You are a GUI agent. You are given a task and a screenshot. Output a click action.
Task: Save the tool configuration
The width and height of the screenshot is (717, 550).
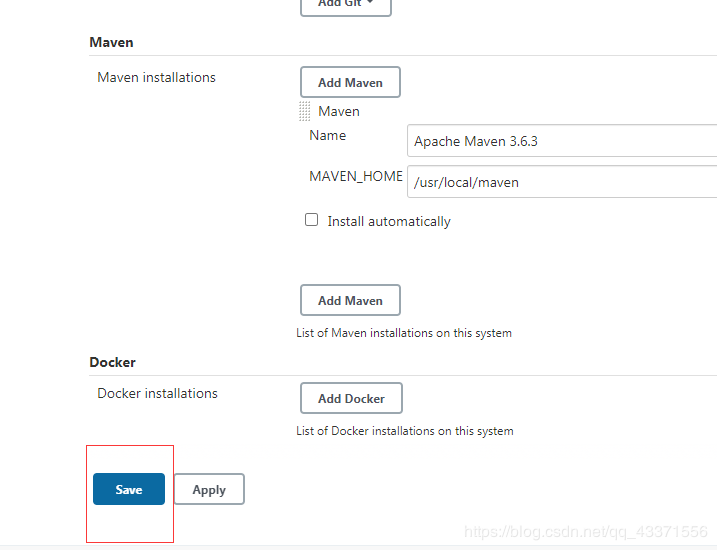[129, 489]
